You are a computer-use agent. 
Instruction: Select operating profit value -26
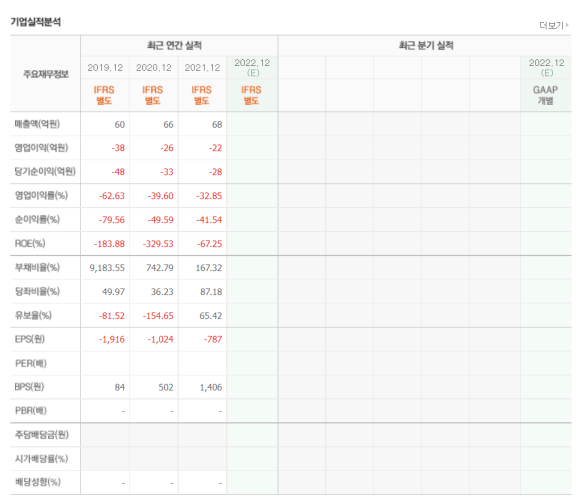(166, 148)
